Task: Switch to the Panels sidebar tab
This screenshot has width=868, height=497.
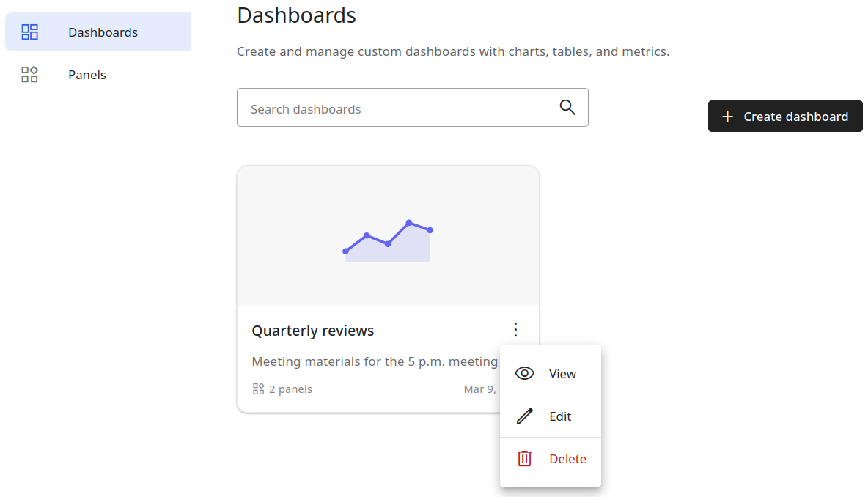Action: click(87, 75)
